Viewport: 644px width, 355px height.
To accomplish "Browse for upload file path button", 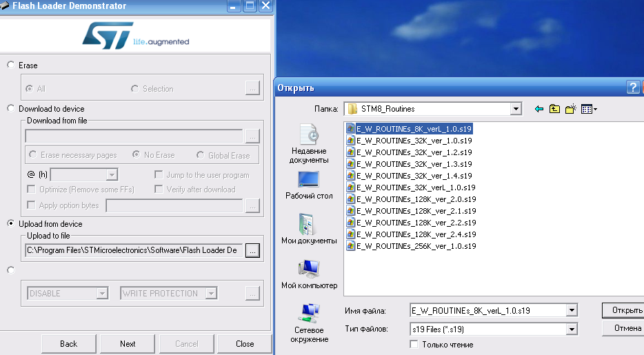I will (252, 251).
